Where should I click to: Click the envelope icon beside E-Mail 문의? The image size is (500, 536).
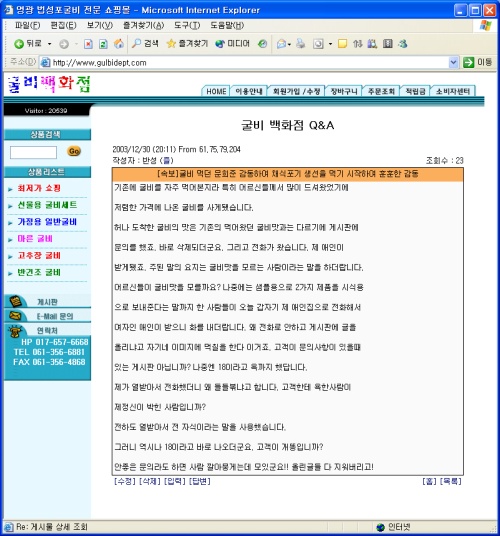pyautogui.click(x=15, y=316)
